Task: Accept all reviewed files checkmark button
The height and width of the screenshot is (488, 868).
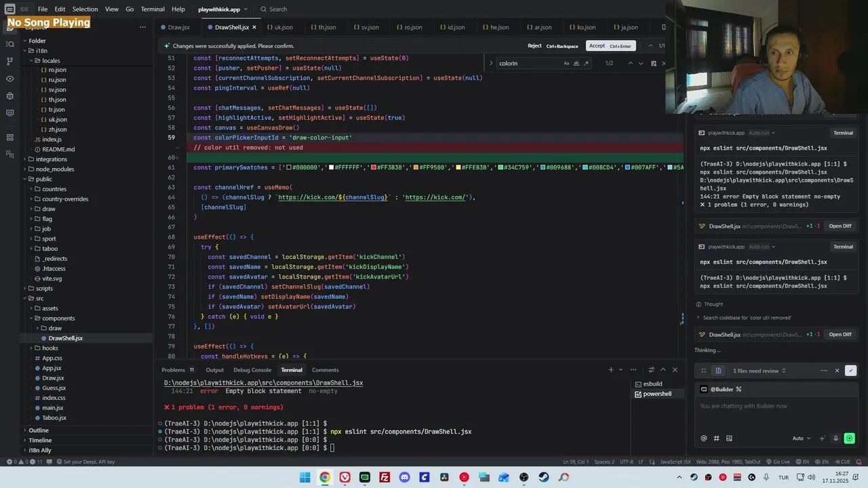Action: click(x=850, y=371)
